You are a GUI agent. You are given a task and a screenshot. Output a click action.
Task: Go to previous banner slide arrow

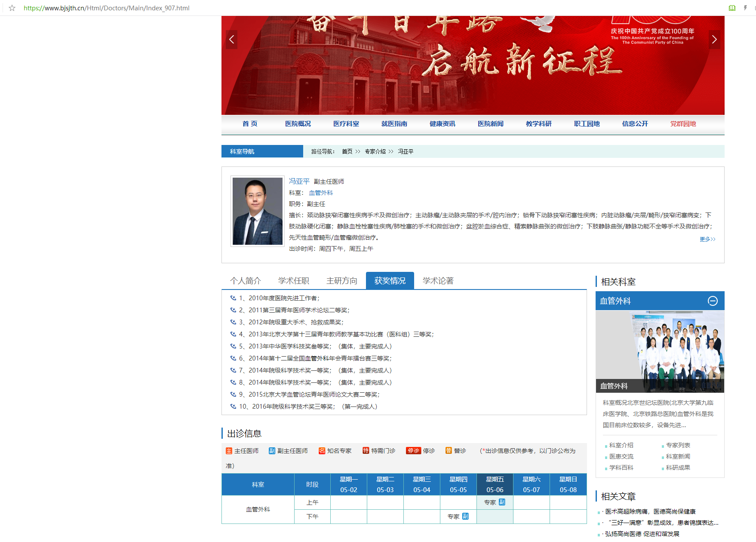(232, 40)
